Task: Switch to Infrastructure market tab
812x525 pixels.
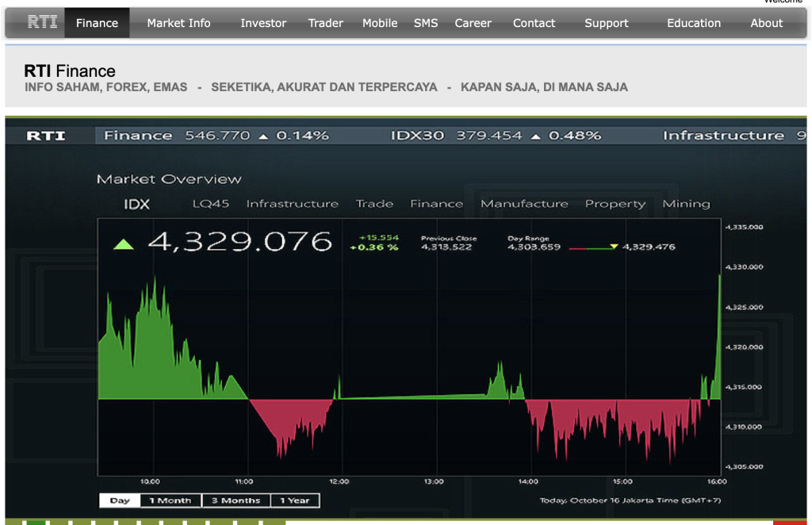Action: click(292, 204)
